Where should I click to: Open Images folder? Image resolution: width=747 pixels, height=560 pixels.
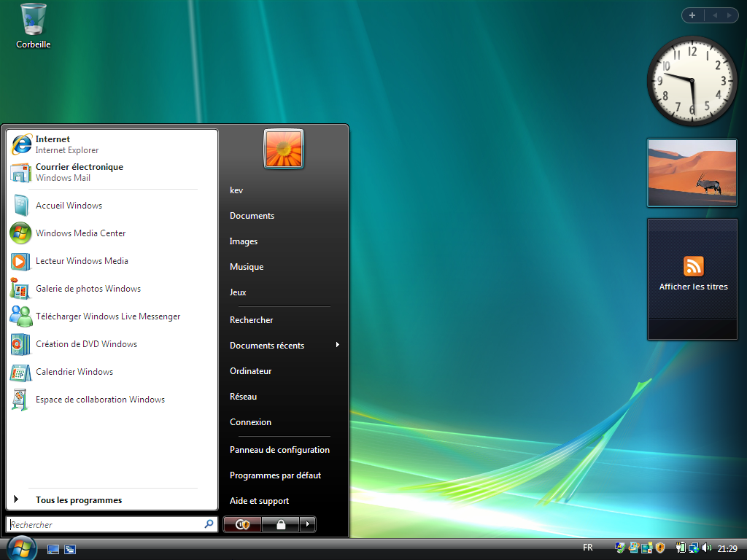244,241
